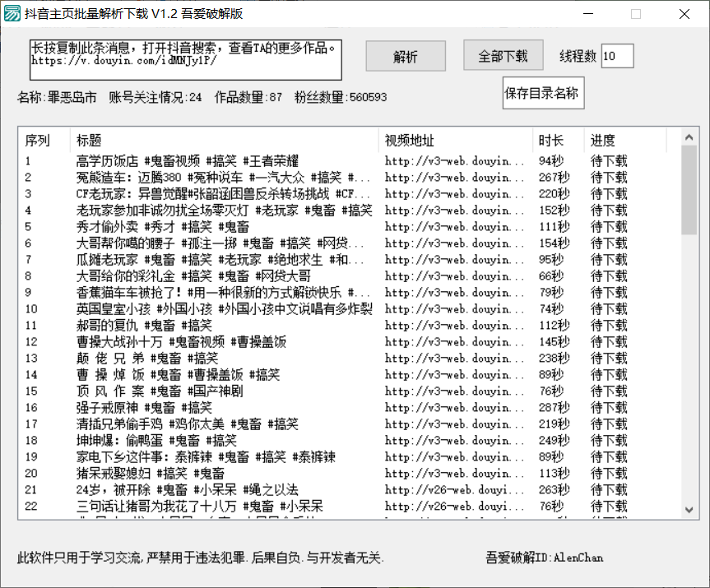The width and height of the screenshot is (710, 588).
Task: Click the 作品数量:87 label
Action: tap(248, 97)
